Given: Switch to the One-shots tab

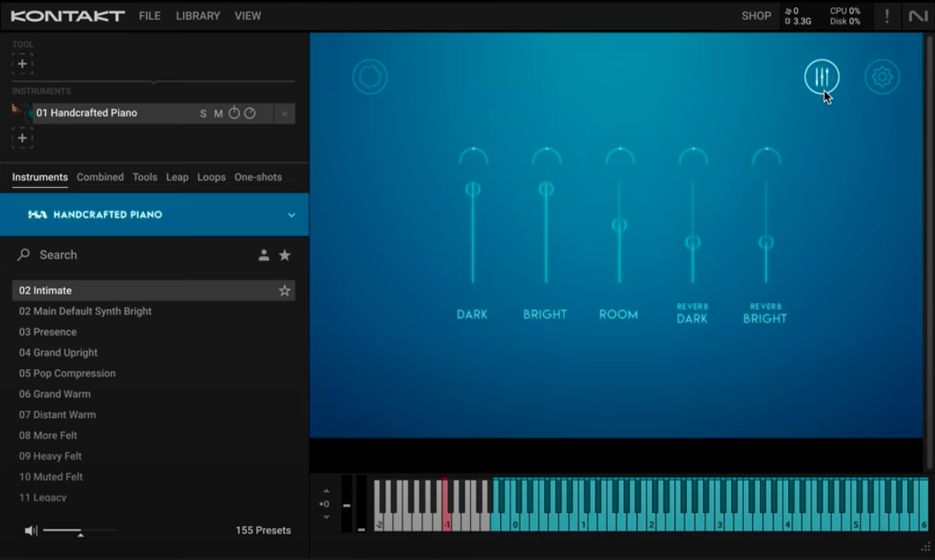Looking at the screenshot, I should pos(258,177).
